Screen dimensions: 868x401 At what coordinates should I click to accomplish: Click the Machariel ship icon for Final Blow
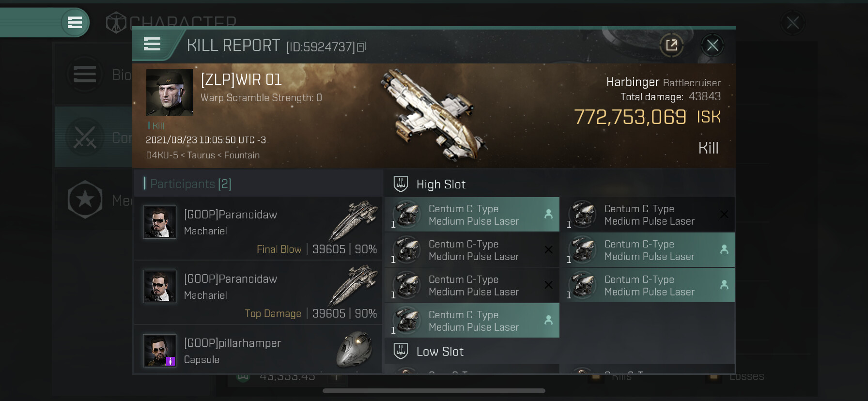(355, 220)
